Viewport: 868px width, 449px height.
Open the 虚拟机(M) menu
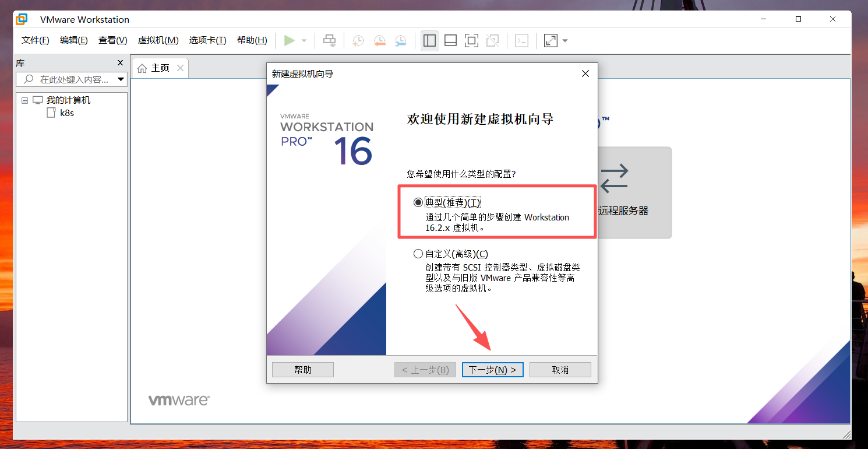coord(158,40)
